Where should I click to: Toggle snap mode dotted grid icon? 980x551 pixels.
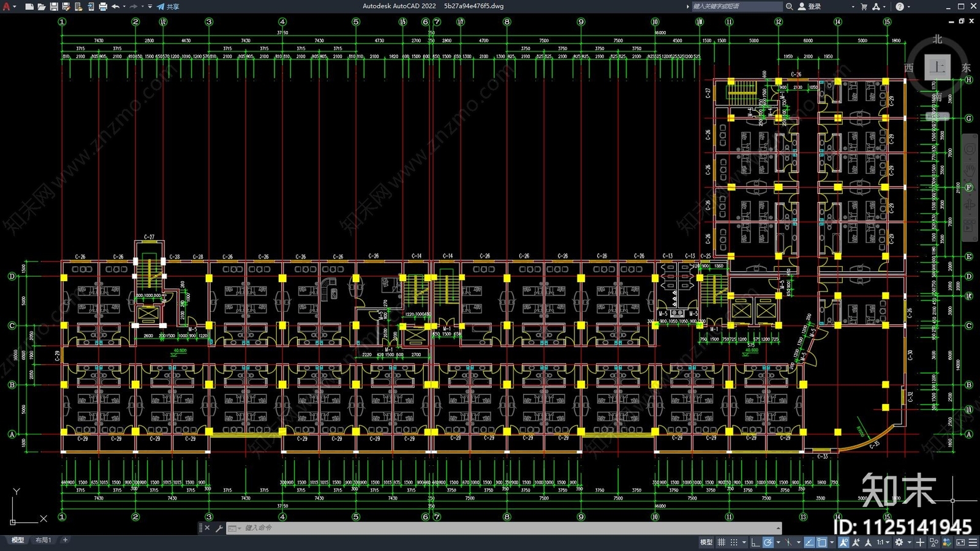(x=734, y=542)
